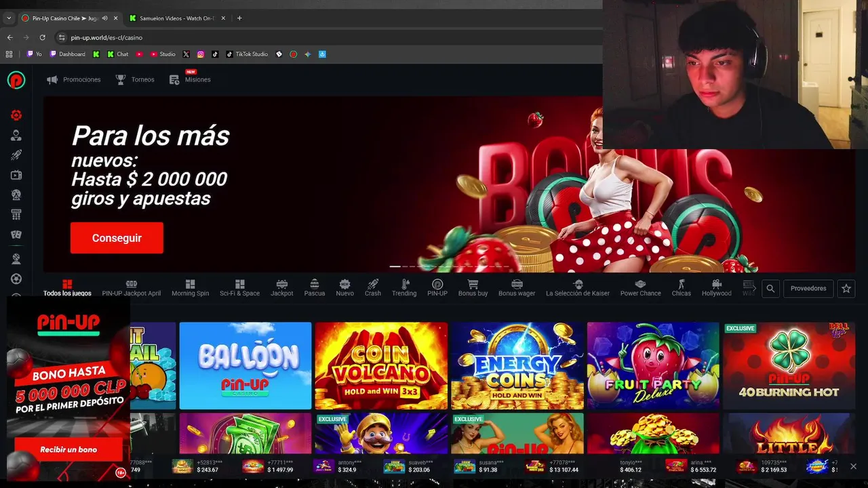This screenshot has width=868, height=488.
Task: Click the favorites star icon
Action: click(846, 289)
